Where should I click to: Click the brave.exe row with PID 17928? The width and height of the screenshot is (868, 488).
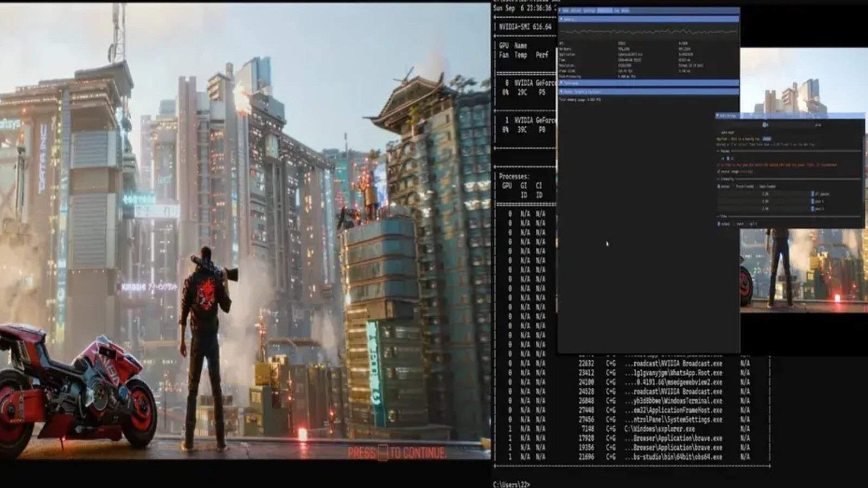(x=629, y=438)
